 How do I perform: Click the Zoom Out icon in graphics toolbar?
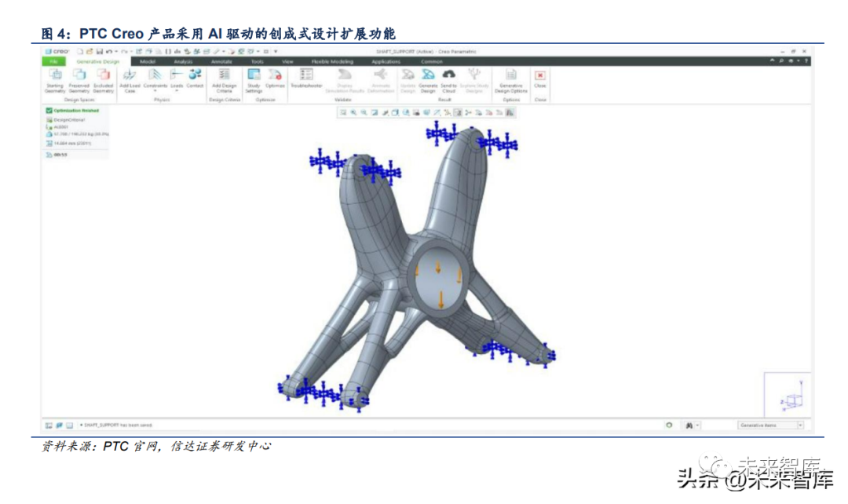364,112
